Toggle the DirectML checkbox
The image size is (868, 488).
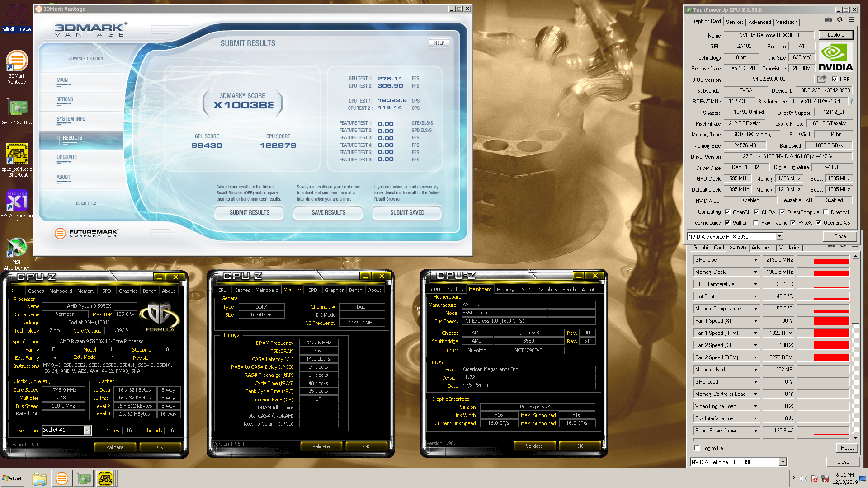(x=826, y=212)
